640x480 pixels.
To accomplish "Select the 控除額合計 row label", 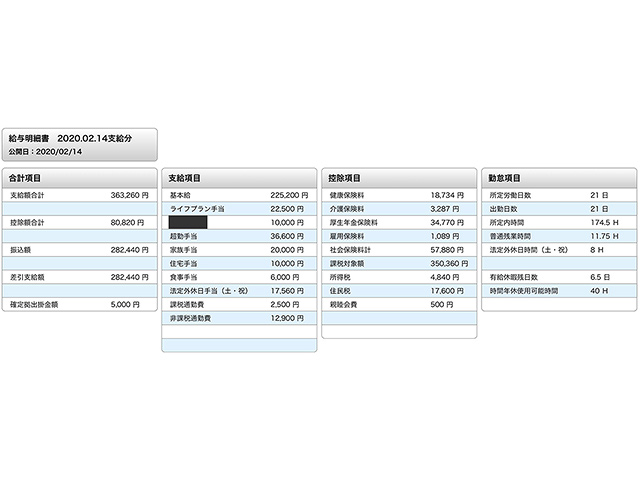I will [x=28, y=222].
